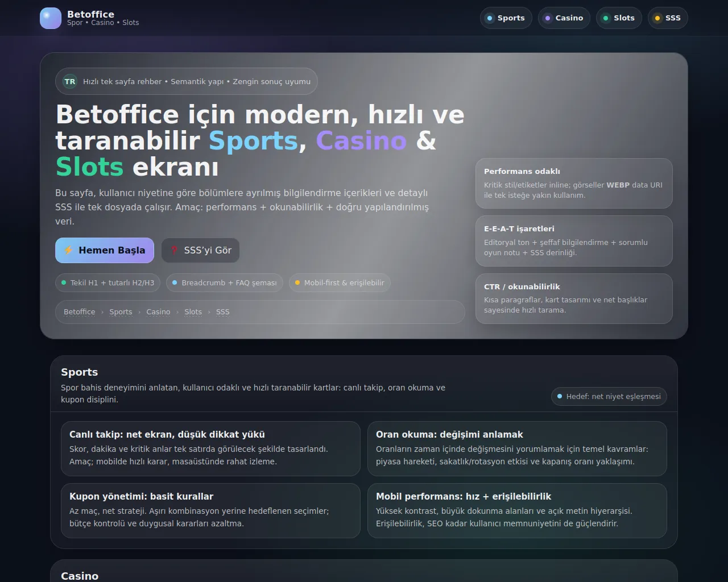728x582 pixels.
Task: Click the 'Hızlı tek sayfa rehber' tagline pill
Action: tap(187, 81)
